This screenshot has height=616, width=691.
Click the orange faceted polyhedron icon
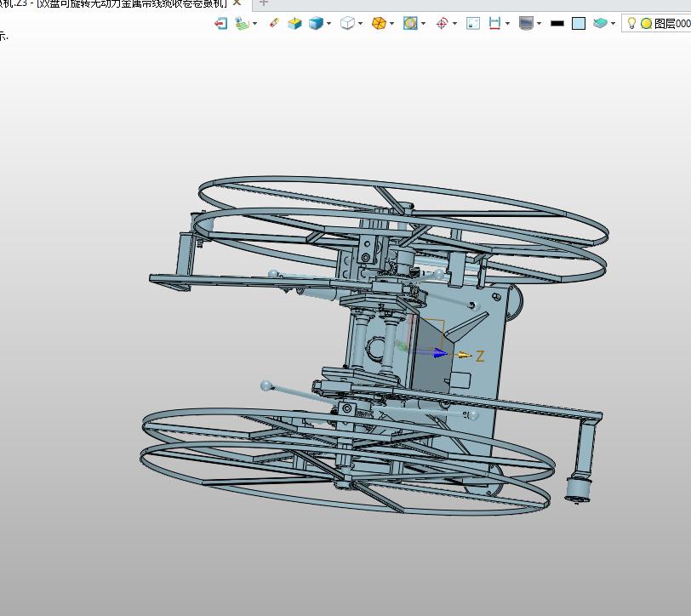pyautogui.click(x=379, y=23)
